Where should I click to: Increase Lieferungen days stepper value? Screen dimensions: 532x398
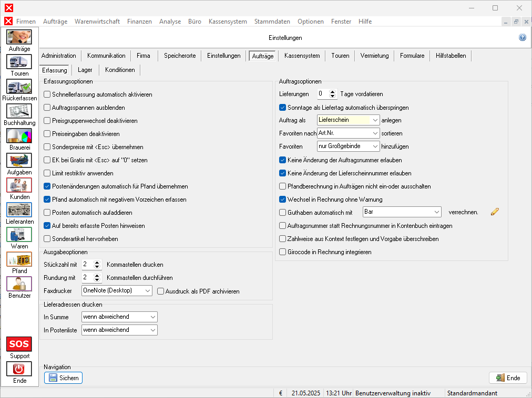pos(332,92)
